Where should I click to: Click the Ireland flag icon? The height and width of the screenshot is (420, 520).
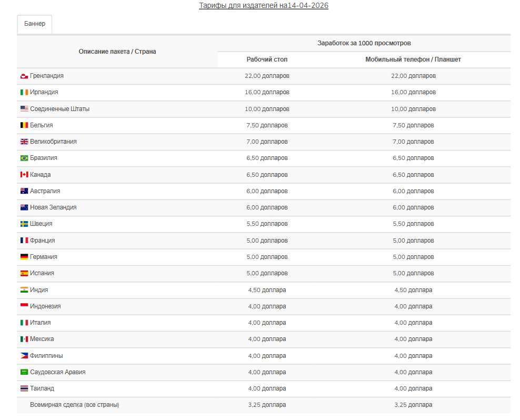pyautogui.click(x=24, y=93)
